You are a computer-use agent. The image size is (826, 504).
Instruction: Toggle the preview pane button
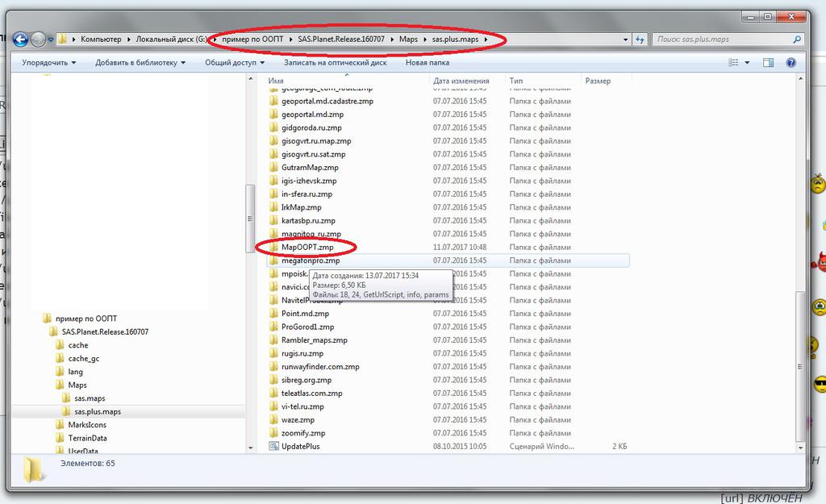tap(768, 62)
